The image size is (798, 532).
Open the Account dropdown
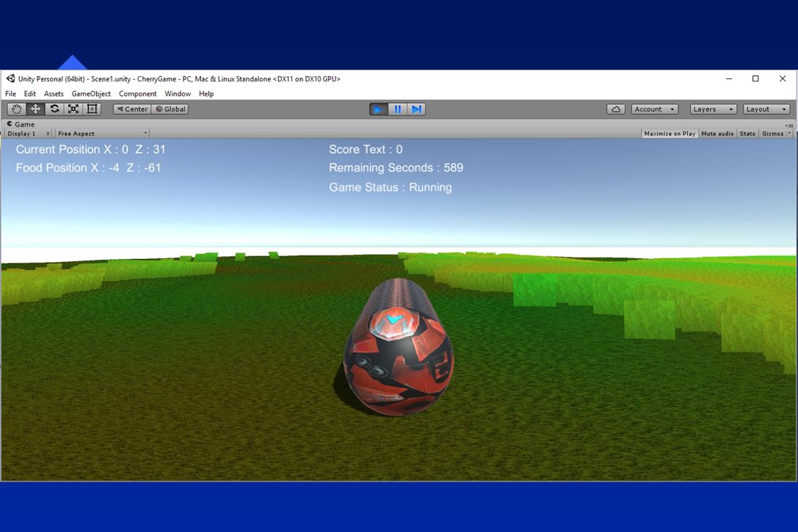655,109
